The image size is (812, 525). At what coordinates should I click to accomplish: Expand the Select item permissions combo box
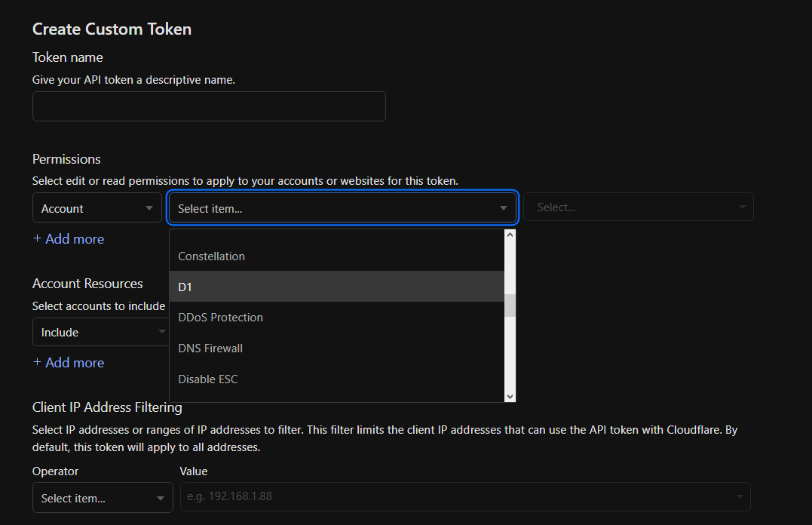click(x=342, y=208)
